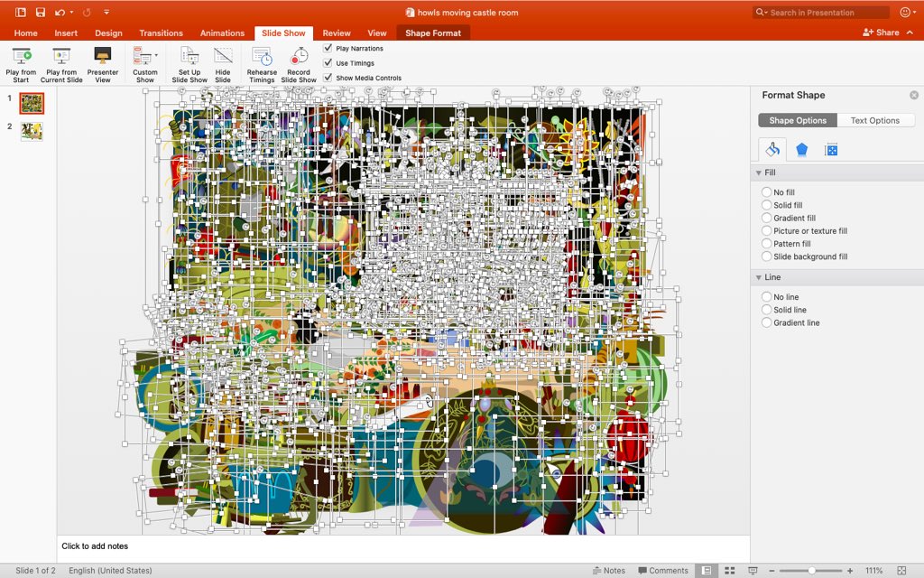The image size is (924, 578).
Task: Switch to Slide Sorter grid view icon
Action: (729, 571)
